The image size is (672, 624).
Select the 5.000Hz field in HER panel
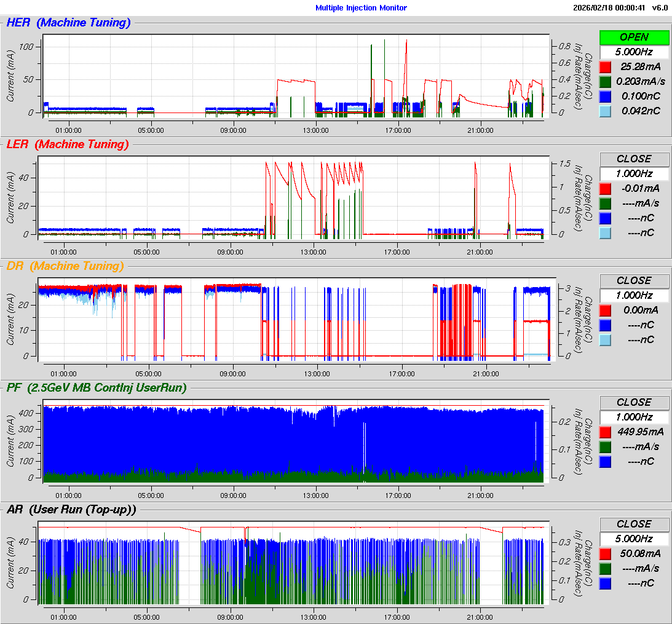(634, 52)
